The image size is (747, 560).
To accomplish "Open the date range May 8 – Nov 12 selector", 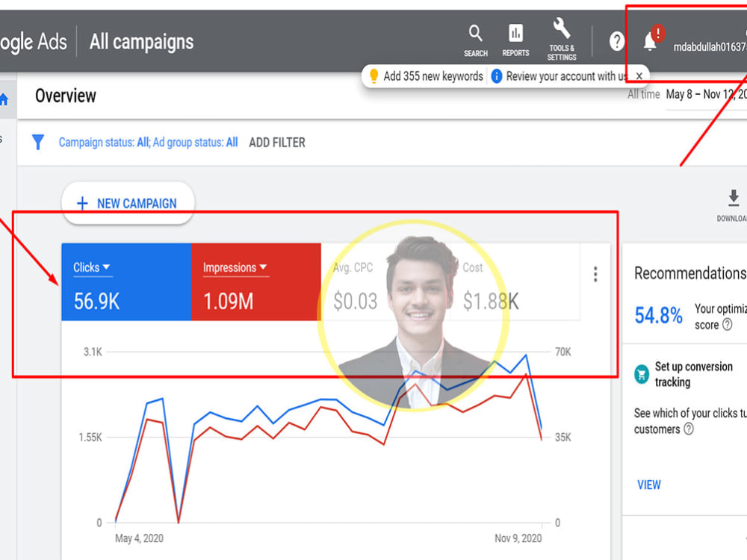I will point(707,95).
